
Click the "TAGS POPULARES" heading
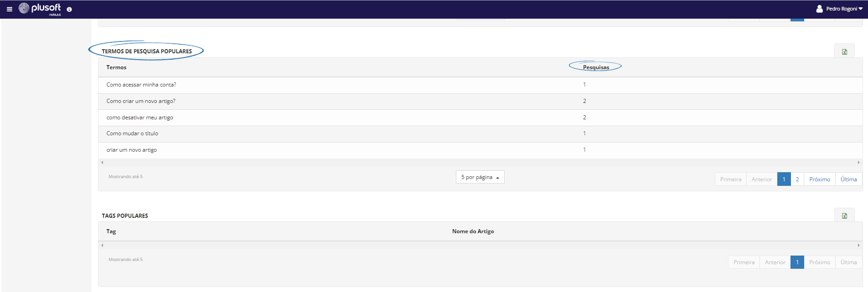point(125,216)
